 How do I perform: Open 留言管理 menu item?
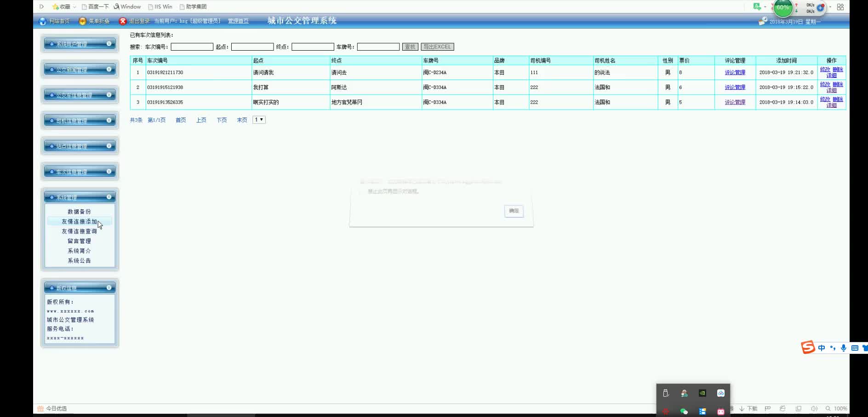(x=79, y=241)
